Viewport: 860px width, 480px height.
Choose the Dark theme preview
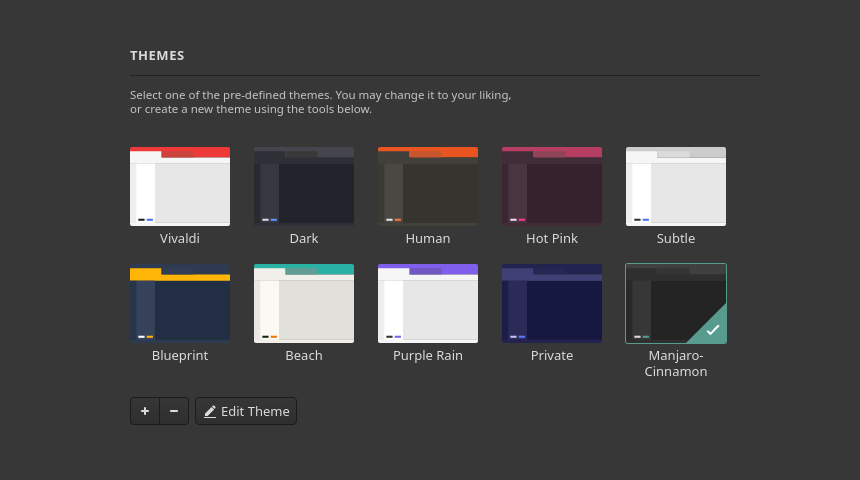pyautogui.click(x=304, y=187)
